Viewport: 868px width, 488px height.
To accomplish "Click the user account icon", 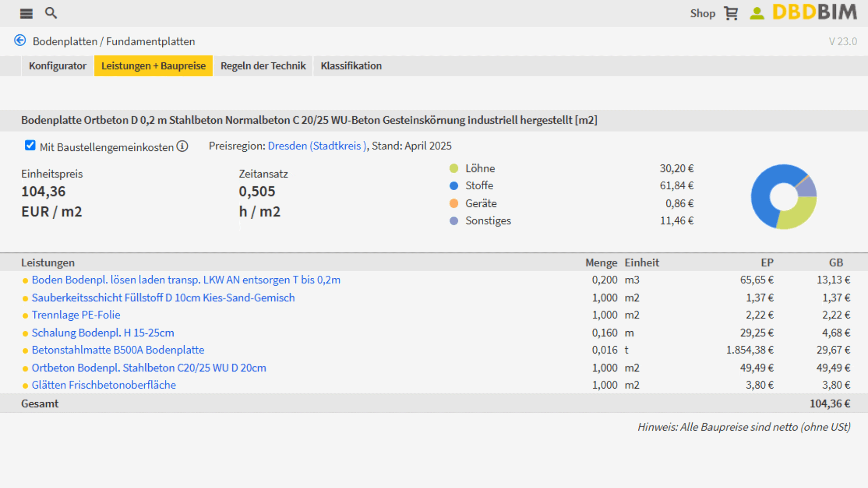I will click(757, 14).
